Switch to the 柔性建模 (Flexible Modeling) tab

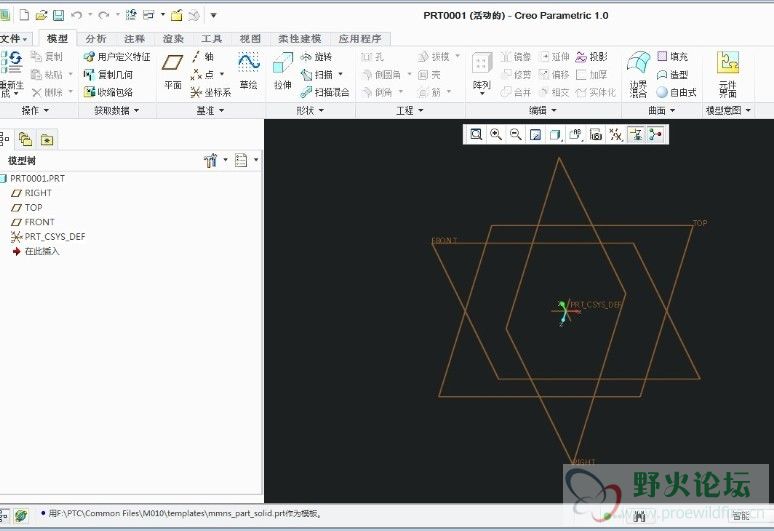[299, 38]
